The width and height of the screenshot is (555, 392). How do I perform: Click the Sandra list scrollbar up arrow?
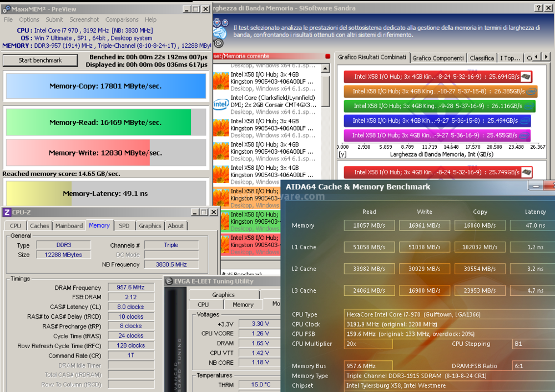326,68
